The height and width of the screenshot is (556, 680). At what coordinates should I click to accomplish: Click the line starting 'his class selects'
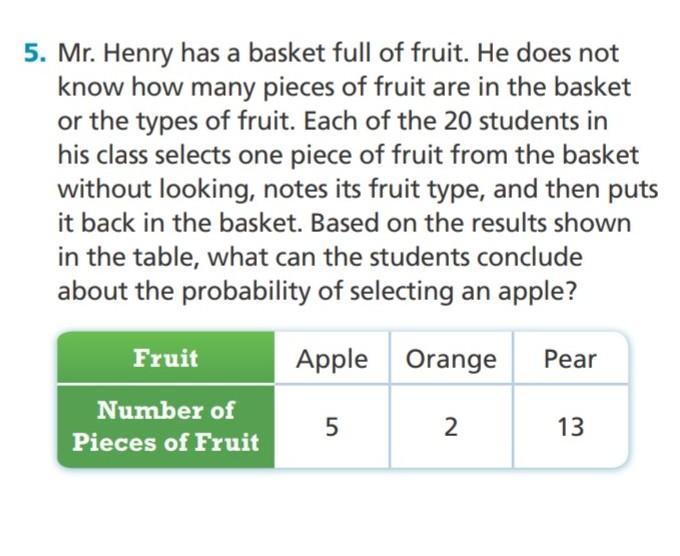[x=347, y=157]
